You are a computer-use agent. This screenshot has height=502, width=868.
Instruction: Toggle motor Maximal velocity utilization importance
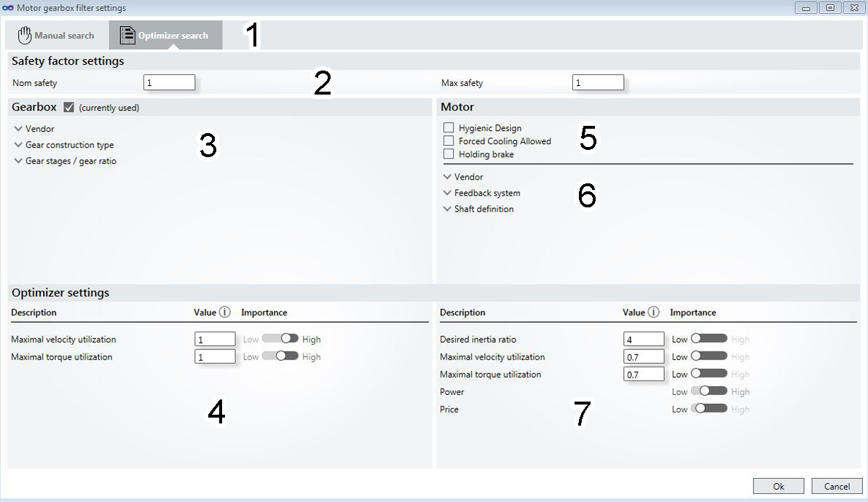coord(709,356)
